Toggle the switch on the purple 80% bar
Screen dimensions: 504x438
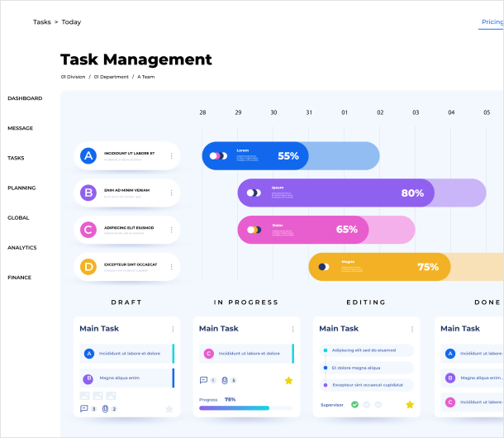[x=254, y=193]
